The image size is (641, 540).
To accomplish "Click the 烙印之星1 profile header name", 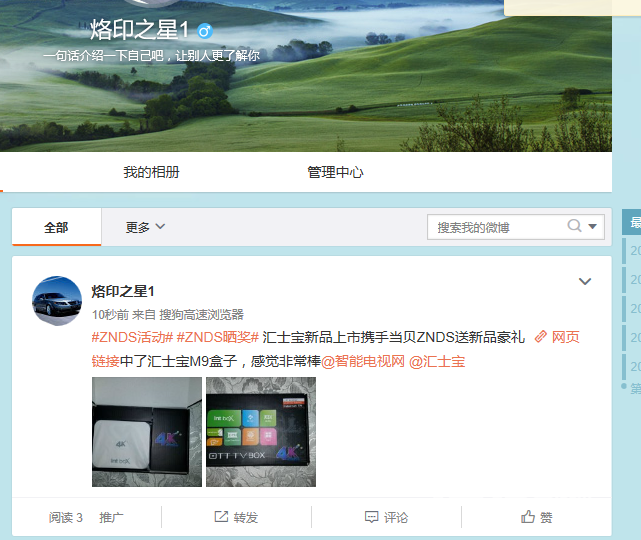I will coord(139,30).
